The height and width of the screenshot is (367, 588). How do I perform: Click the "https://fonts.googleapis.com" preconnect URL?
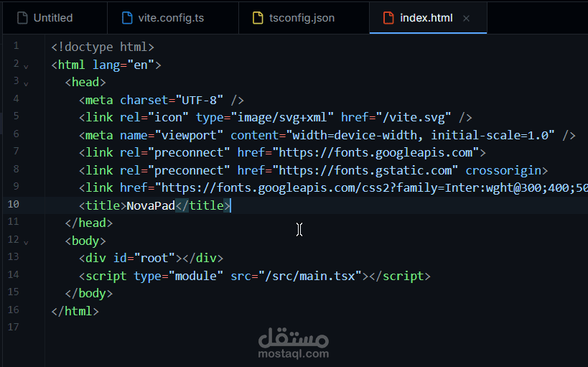pyautogui.click(x=375, y=153)
